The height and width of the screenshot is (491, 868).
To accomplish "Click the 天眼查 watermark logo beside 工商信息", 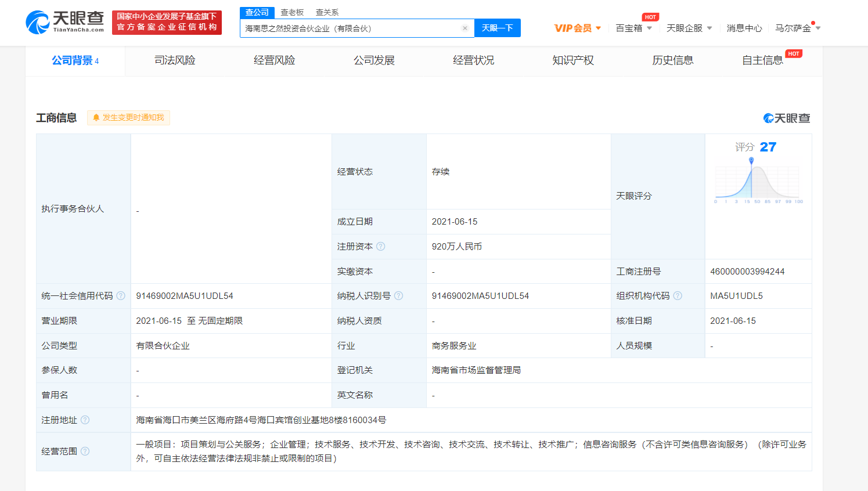I will (x=787, y=118).
